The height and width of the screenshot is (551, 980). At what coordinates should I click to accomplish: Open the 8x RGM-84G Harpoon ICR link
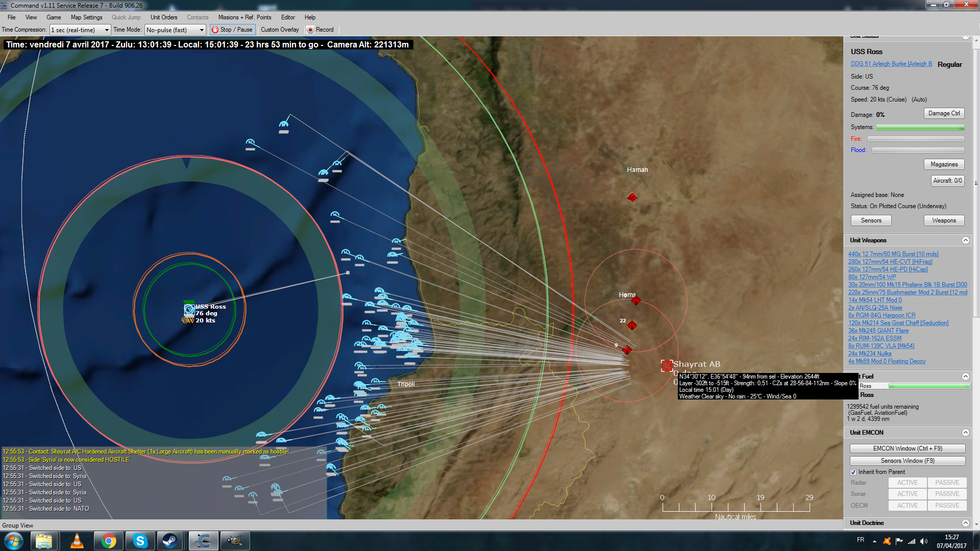click(x=881, y=315)
